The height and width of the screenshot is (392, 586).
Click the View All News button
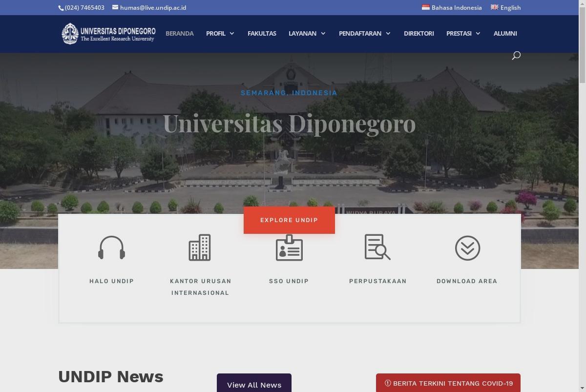click(254, 383)
